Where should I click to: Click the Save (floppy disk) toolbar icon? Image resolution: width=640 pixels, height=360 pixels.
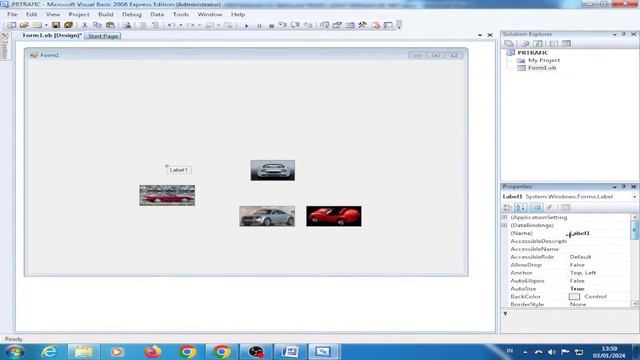pyautogui.click(x=56, y=25)
